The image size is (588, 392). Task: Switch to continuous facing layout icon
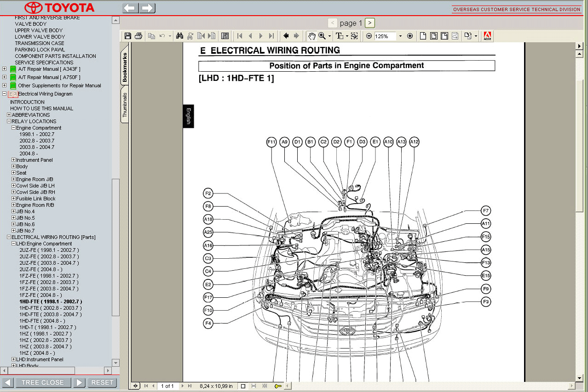(265, 386)
